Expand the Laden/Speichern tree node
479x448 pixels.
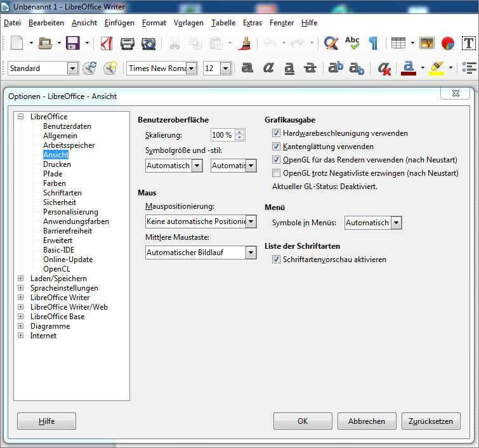tap(20, 278)
